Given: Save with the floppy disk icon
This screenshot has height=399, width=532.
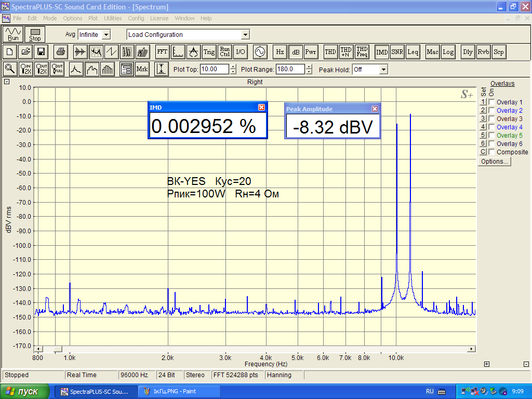Looking at the screenshot, I should [41, 52].
